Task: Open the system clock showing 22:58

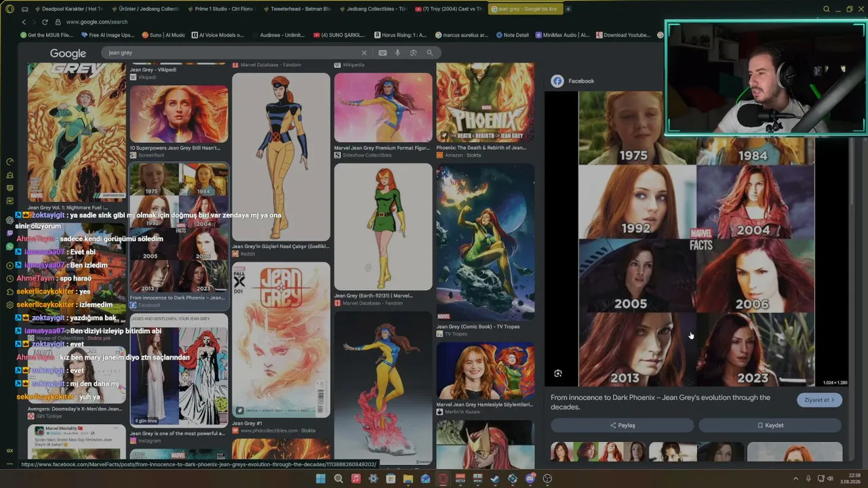Action: (849, 479)
